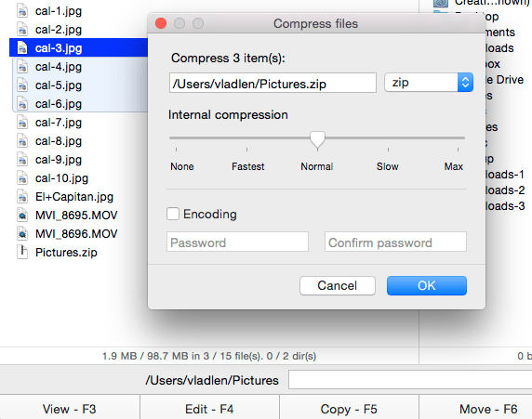Click the archive path text field
The height and width of the screenshot is (419, 532).
(273, 83)
